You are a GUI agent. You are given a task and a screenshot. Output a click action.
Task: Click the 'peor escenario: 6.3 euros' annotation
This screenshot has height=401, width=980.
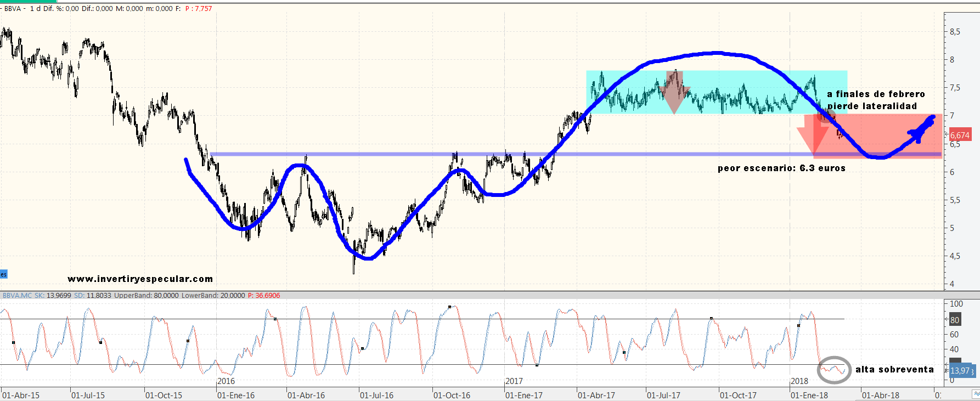(781, 168)
